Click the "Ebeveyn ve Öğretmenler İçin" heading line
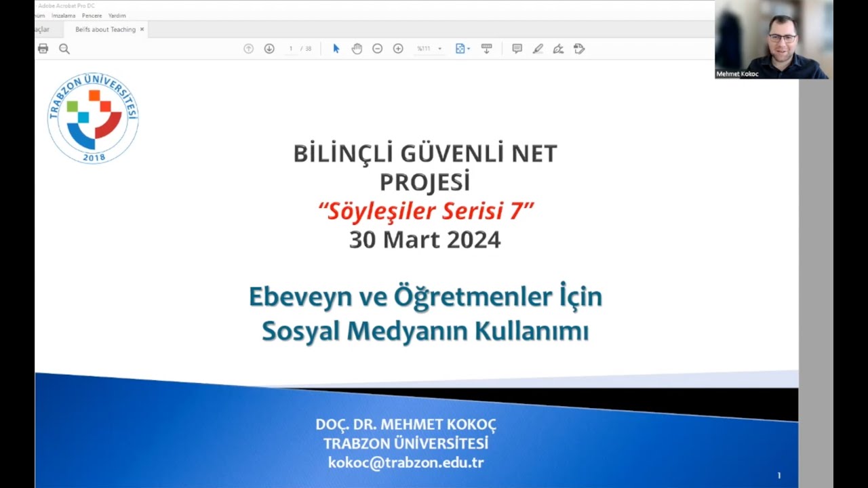The height and width of the screenshot is (488, 868). coord(425,297)
